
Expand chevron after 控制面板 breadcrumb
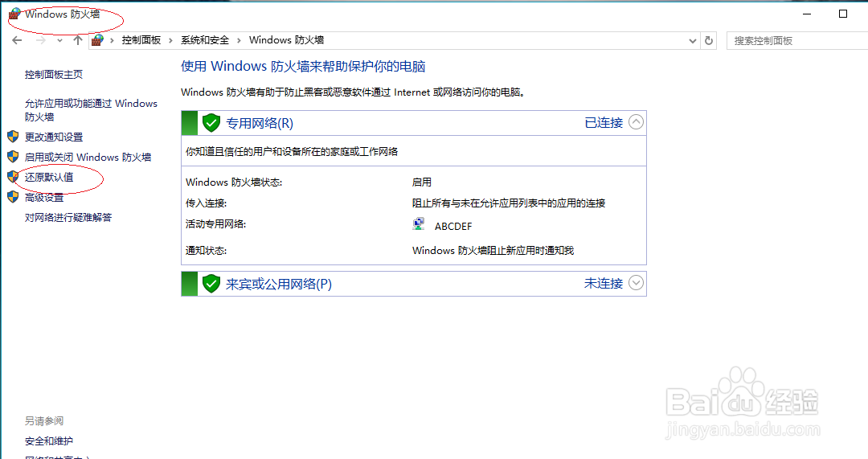[x=170, y=40]
